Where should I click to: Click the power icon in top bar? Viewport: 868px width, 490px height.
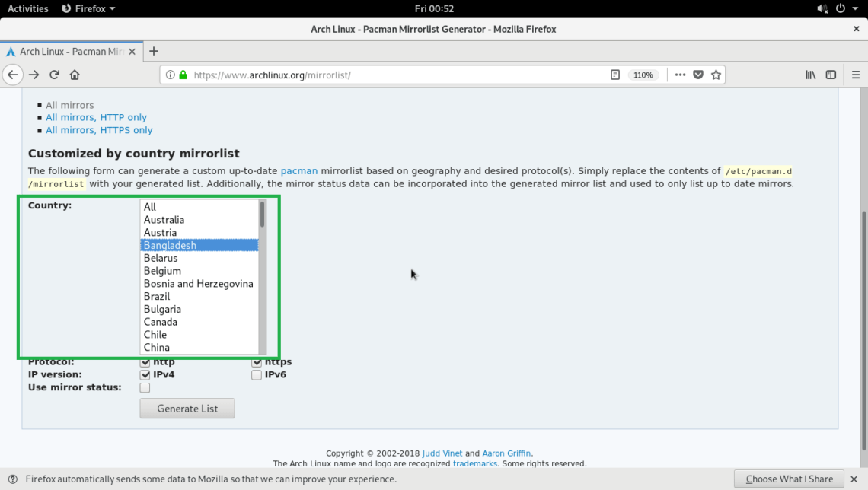point(841,8)
